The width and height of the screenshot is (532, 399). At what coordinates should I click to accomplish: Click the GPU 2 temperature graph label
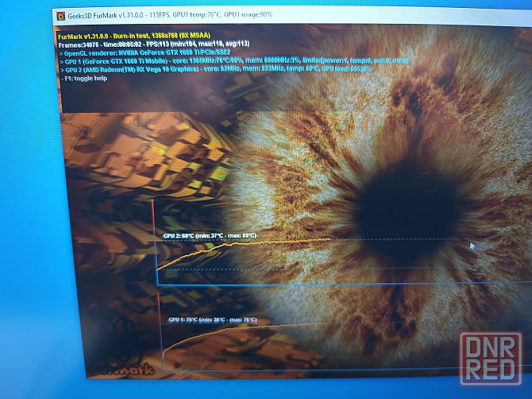click(x=210, y=236)
